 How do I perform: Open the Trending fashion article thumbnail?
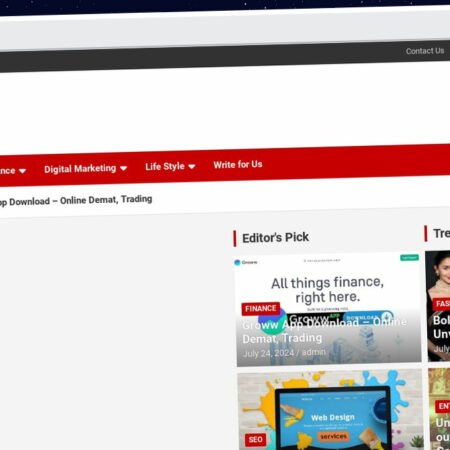(438, 306)
